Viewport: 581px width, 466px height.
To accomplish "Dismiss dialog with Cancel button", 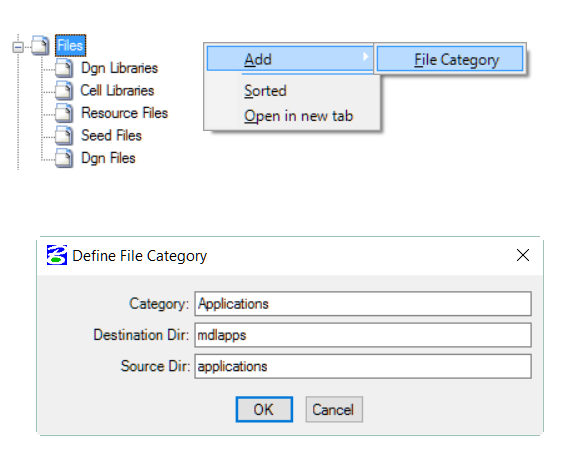I will (334, 409).
